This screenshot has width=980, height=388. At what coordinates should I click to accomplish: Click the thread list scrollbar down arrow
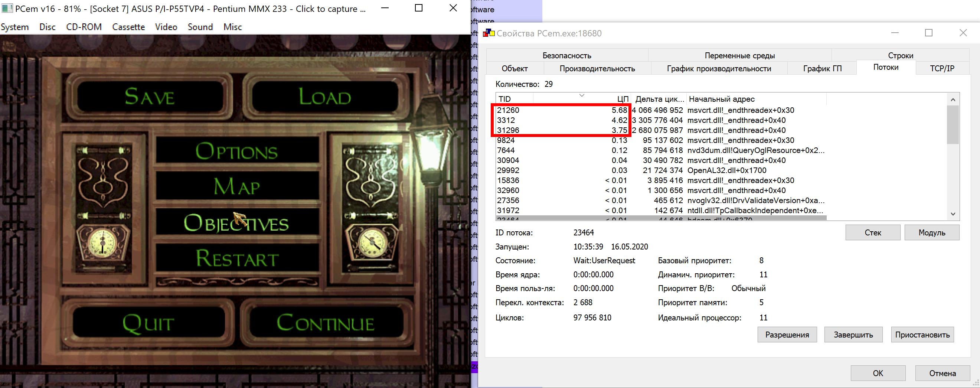[953, 213]
